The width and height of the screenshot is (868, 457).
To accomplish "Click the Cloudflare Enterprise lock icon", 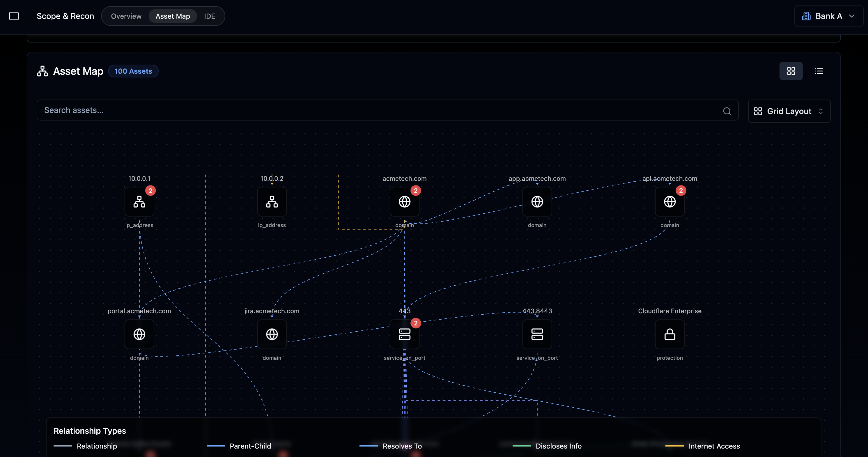I will tap(669, 334).
